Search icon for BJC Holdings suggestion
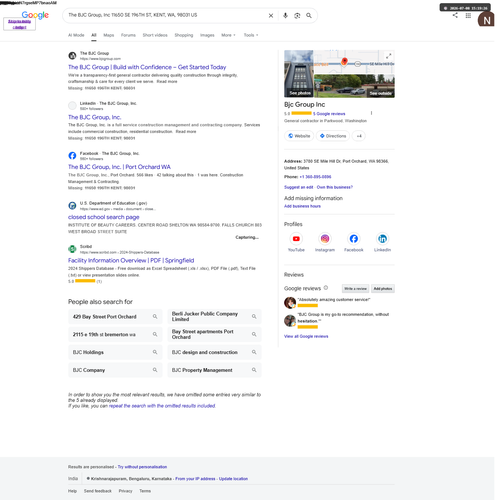This screenshot has height=500, width=500. [155, 352]
